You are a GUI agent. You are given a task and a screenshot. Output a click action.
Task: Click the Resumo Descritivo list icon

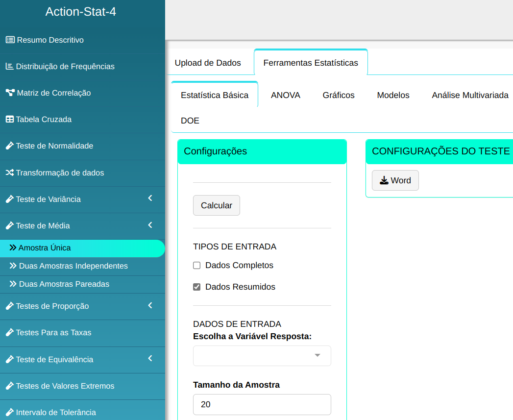point(10,40)
